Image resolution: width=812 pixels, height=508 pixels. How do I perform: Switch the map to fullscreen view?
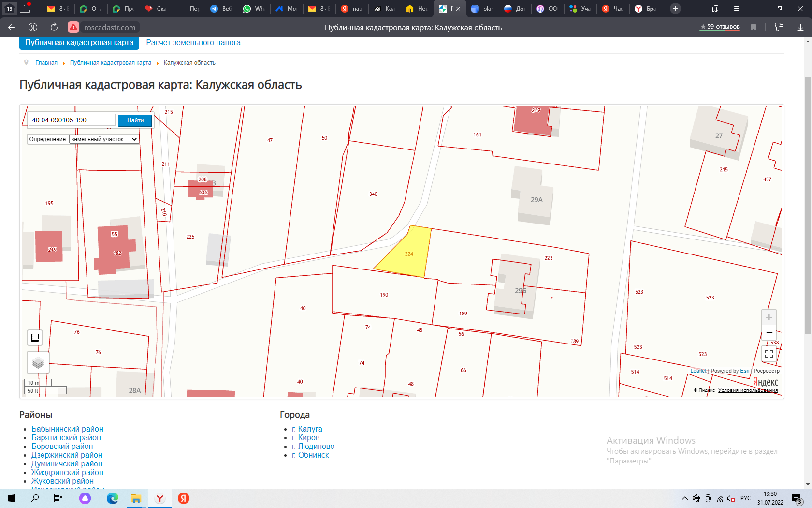[x=769, y=354]
